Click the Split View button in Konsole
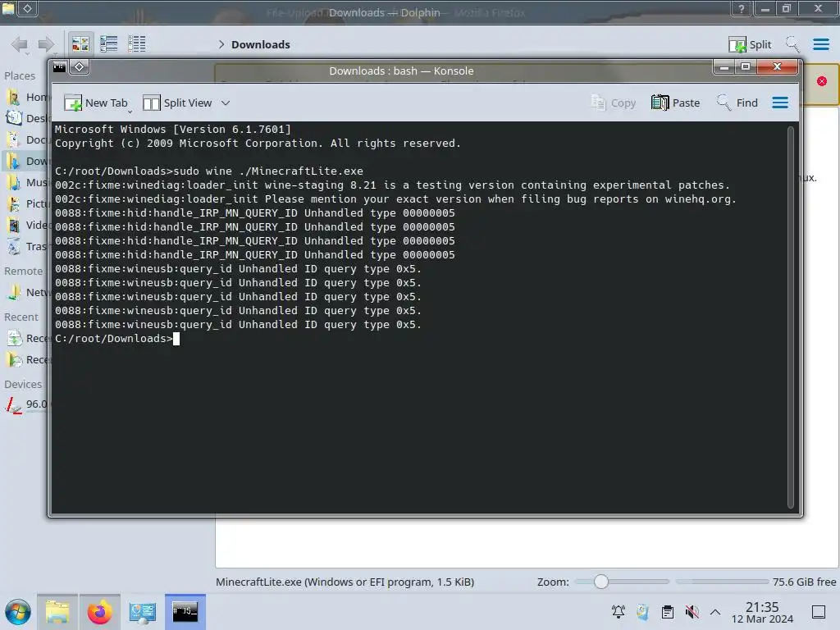The height and width of the screenshot is (630, 840). tap(177, 103)
